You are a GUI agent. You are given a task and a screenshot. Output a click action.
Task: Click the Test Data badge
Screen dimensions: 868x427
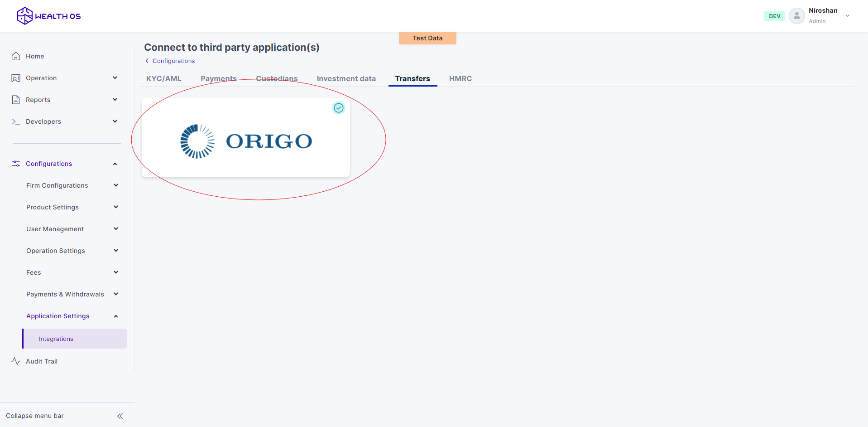click(x=427, y=38)
